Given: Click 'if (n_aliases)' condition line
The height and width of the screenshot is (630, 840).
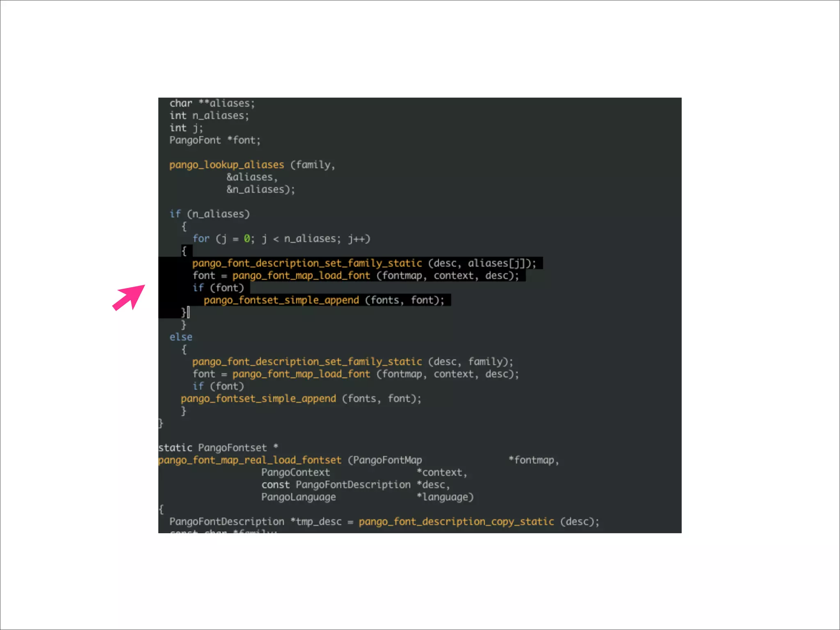Looking at the screenshot, I should point(210,214).
